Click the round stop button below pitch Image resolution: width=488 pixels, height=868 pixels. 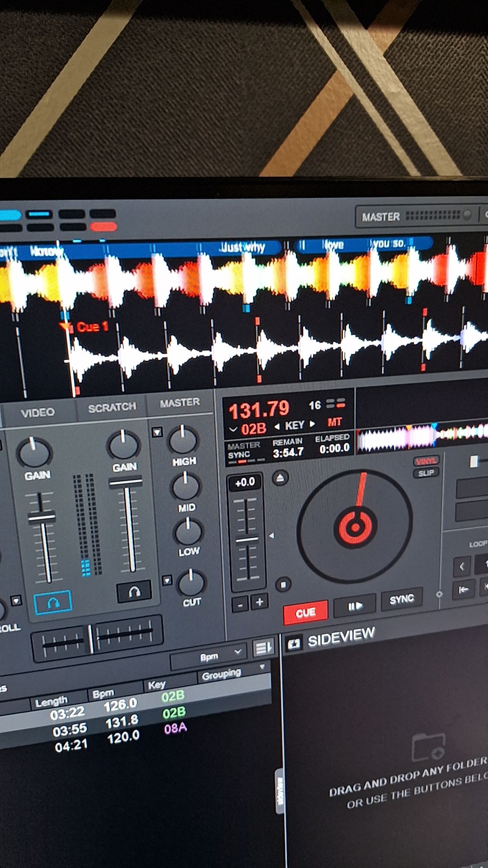pos(283,585)
